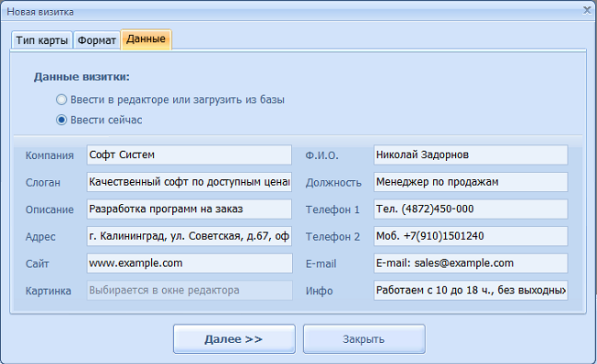The width and height of the screenshot is (597, 364).
Task: Click the Сайт field www.example.com
Action: 190,263
